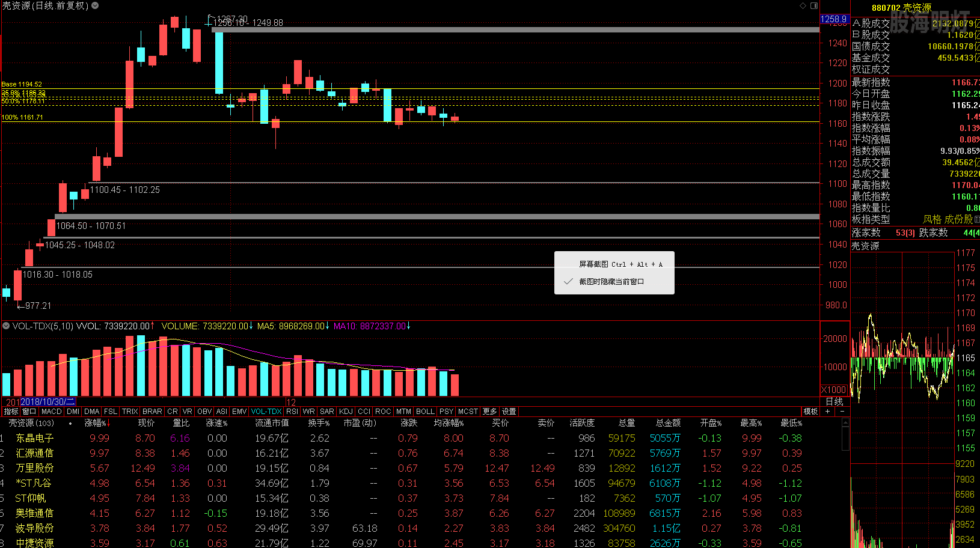Switch to EMV indicator
This screenshot has height=548, width=980.
239,412
